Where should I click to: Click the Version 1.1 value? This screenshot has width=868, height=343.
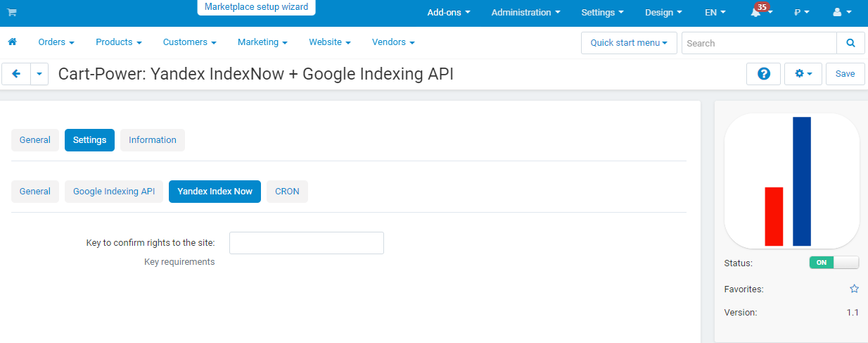tap(853, 313)
